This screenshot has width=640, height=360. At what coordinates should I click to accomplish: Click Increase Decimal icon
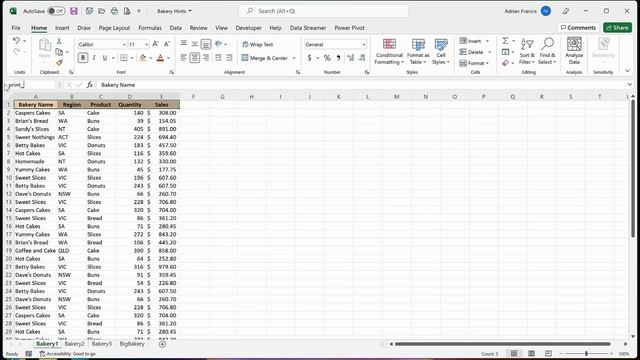(351, 58)
